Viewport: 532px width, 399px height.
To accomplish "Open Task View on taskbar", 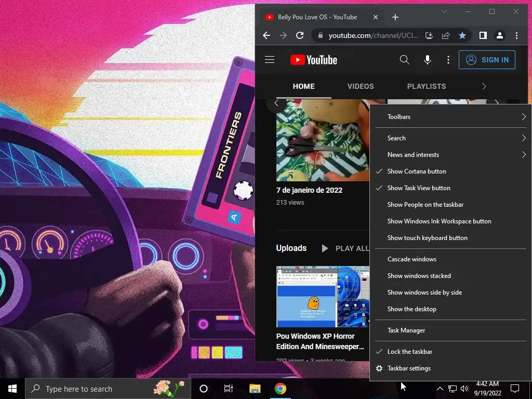I will click(x=229, y=389).
